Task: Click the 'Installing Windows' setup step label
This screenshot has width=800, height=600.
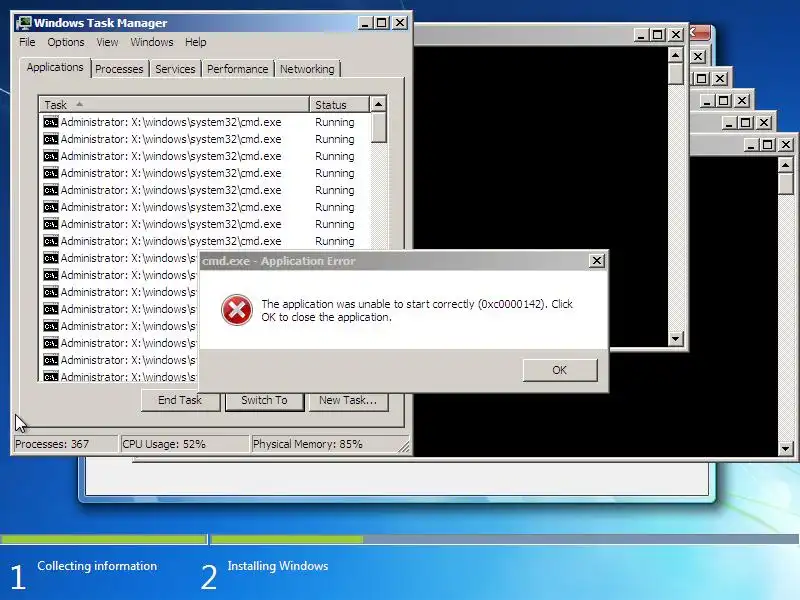Action: 278,566
